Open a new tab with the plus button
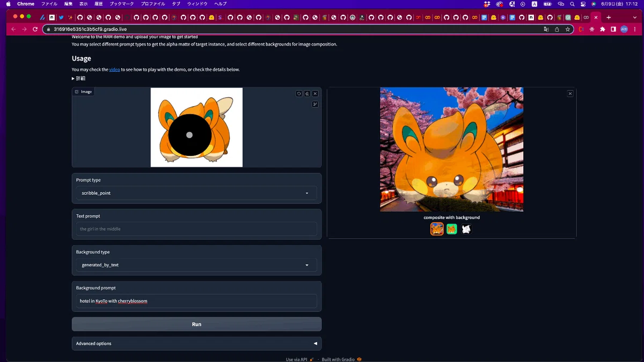This screenshot has height=362, width=644. coord(609,17)
